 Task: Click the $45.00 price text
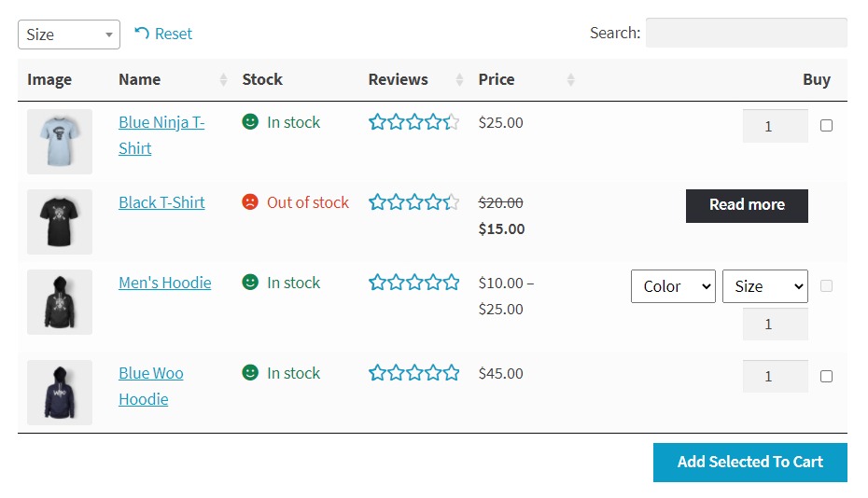(x=501, y=373)
